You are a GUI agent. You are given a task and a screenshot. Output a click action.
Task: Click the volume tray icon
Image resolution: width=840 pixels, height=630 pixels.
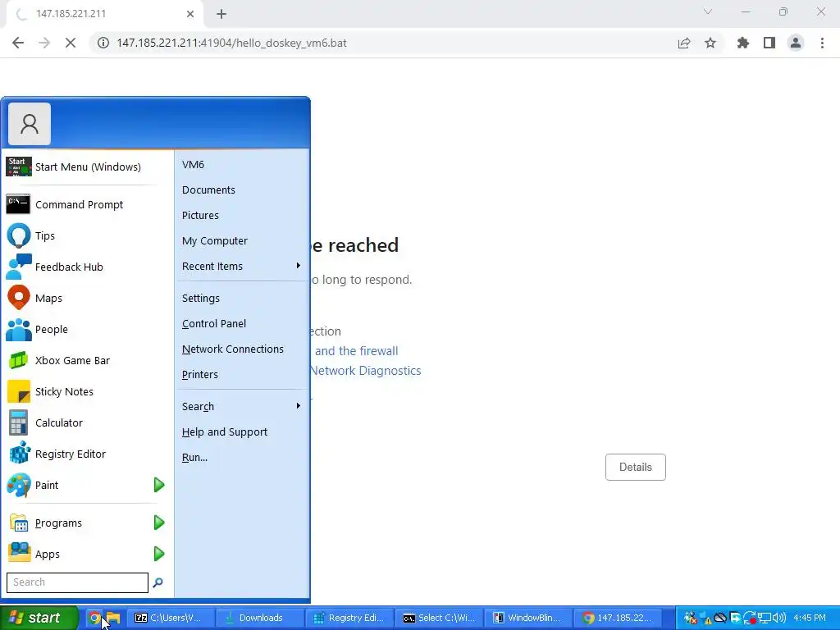(779, 618)
